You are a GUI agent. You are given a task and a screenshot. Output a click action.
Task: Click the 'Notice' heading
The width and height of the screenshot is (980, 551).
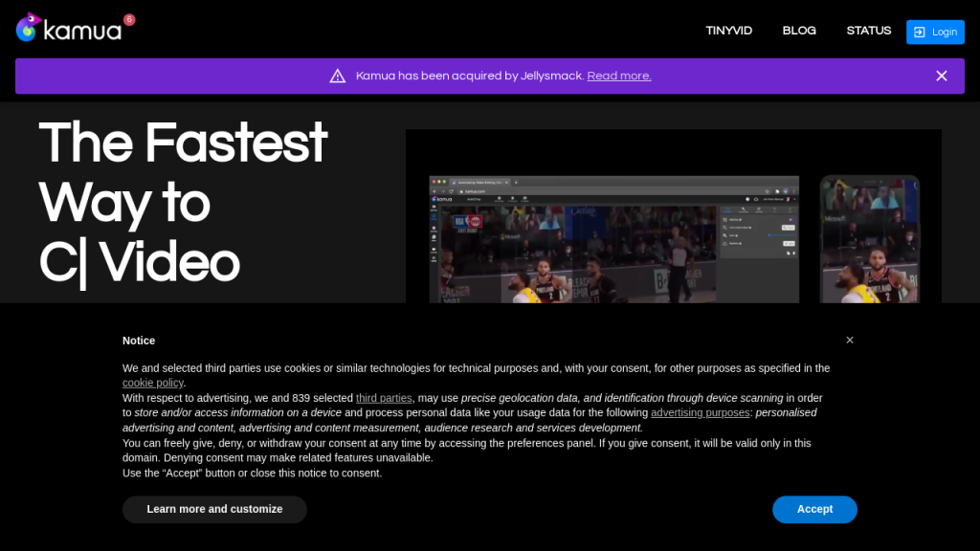139,341
